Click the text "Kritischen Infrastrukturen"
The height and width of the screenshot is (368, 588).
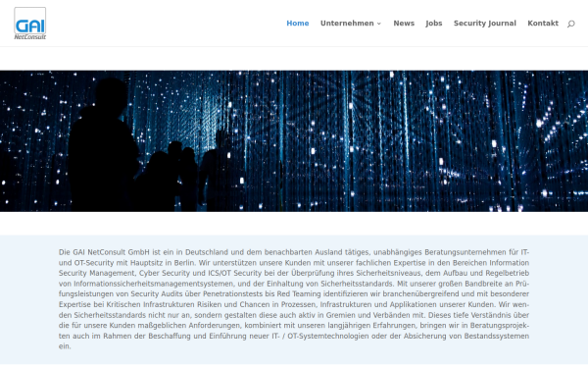(x=151, y=304)
